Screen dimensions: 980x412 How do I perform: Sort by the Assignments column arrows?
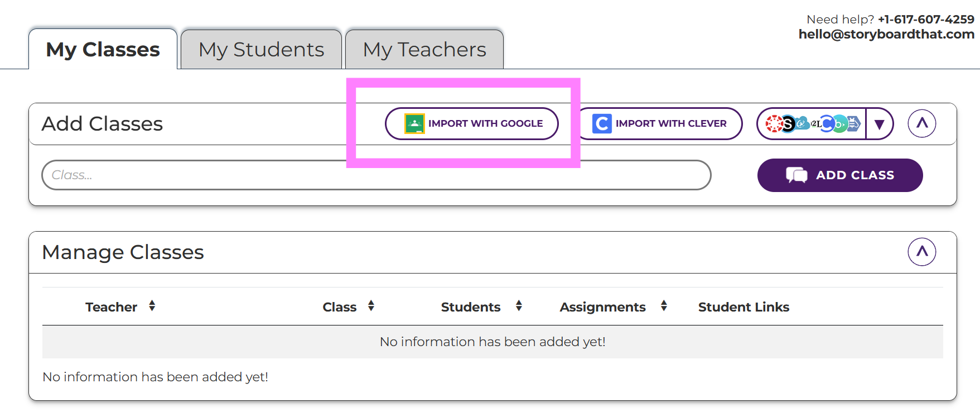click(664, 306)
